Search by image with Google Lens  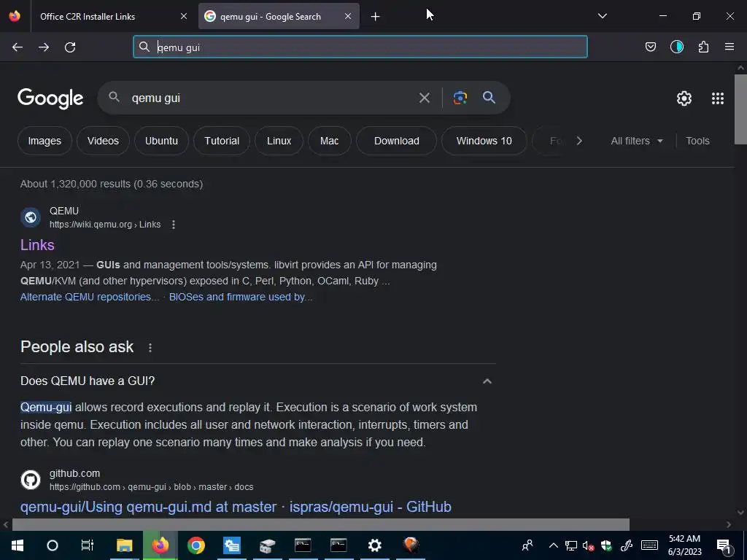[x=460, y=98]
